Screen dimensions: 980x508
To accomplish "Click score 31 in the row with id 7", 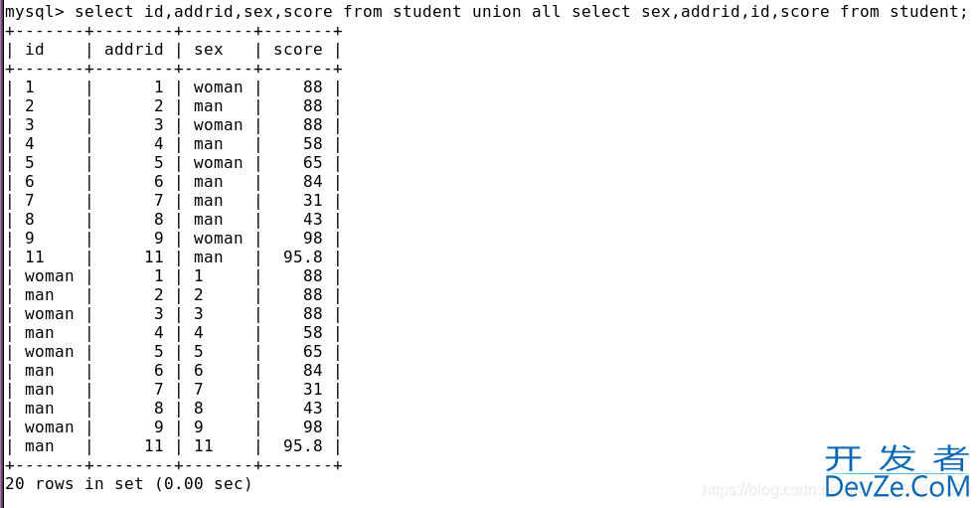I will point(312,200).
